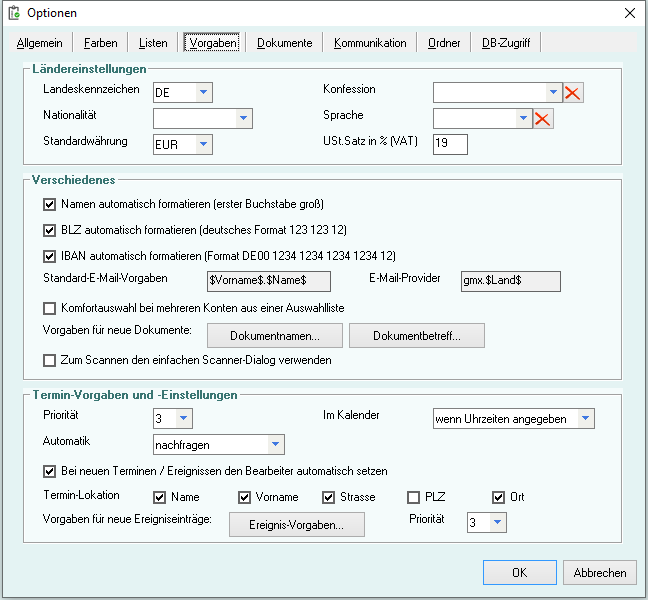Go to the DB-Zugriff tab
Viewport: 648px width, 600px height.
tap(506, 43)
